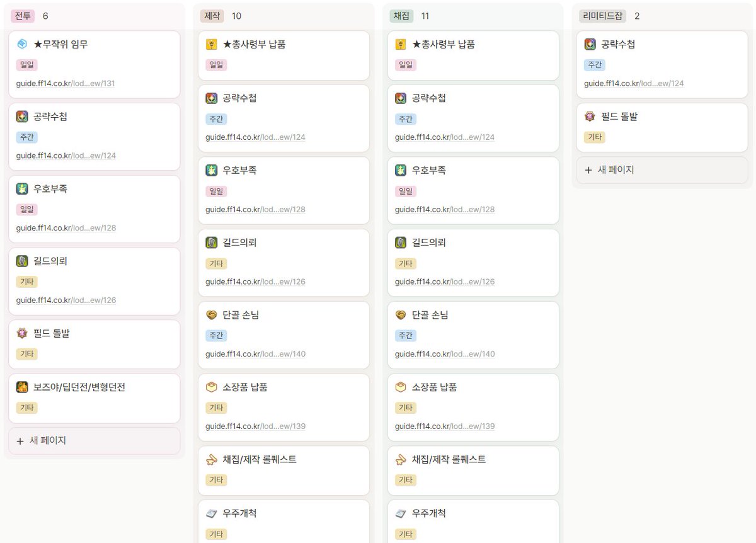Open guide link on 리미티드잡 공략수첩 card
The height and width of the screenshot is (543, 756).
tap(634, 83)
